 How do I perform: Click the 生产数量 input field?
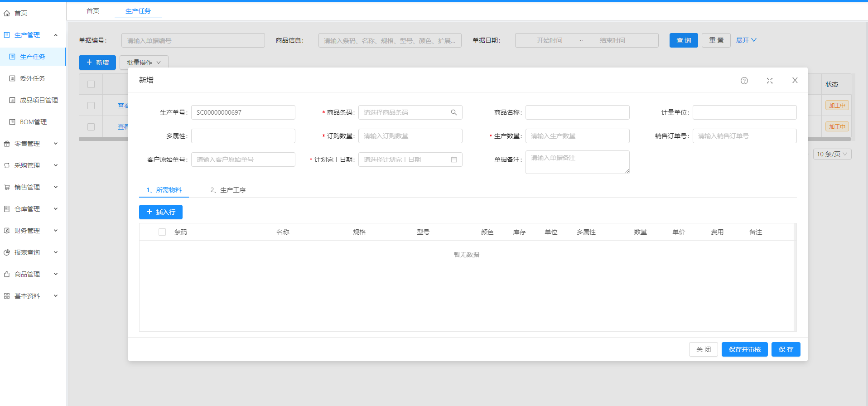tap(578, 136)
